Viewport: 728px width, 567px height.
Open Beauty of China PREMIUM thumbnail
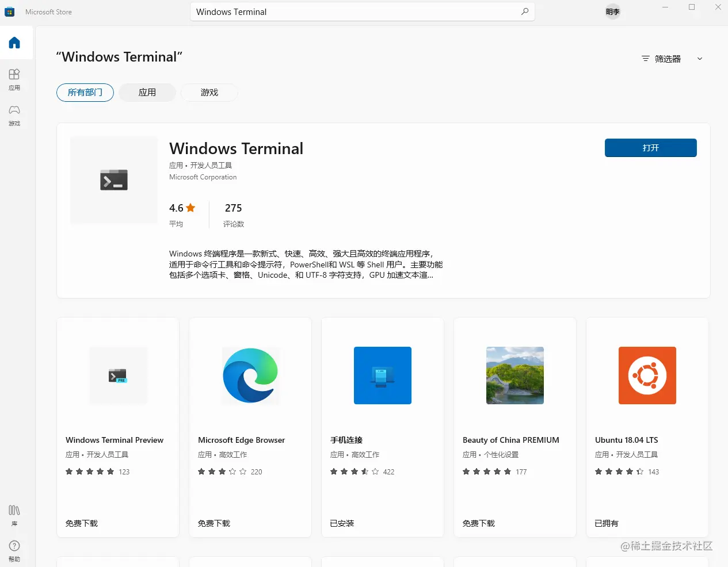(x=515, y=376)
